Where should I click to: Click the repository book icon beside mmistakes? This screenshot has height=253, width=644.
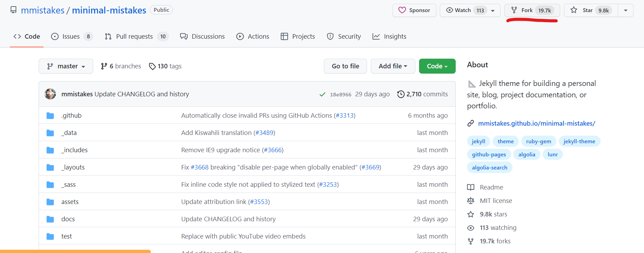point(13,10)
